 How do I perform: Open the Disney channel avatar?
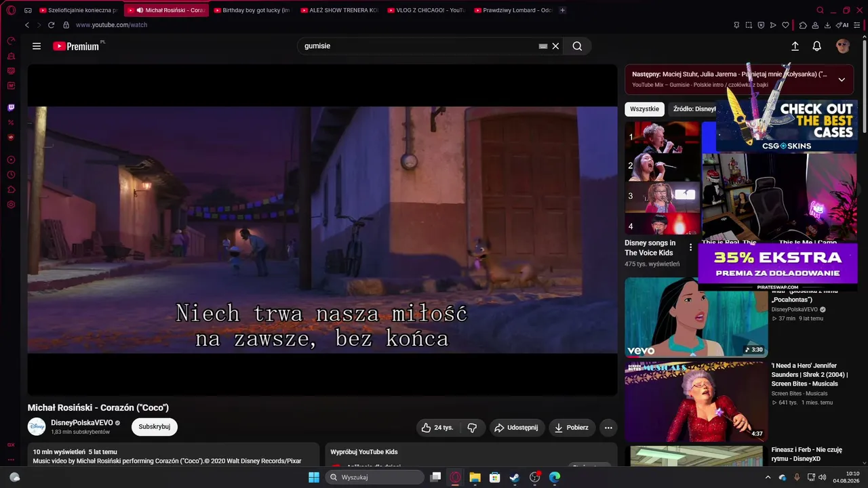[37, 427]
